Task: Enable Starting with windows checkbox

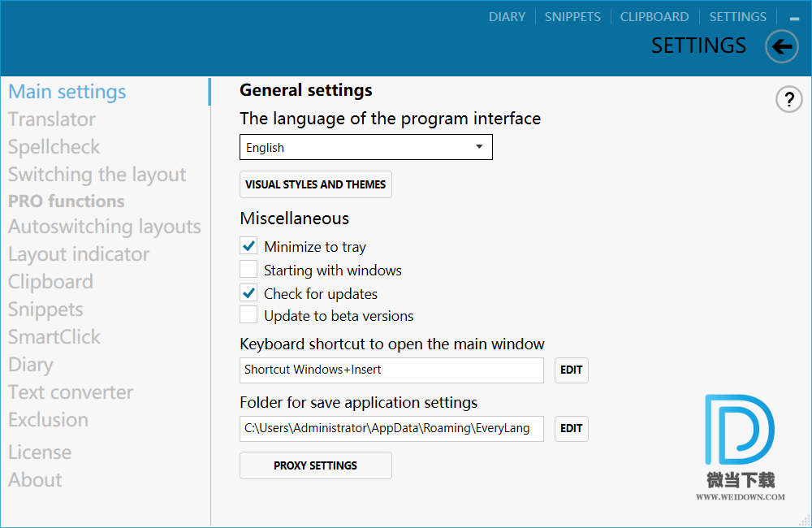Action: click(x=249, y=270)
